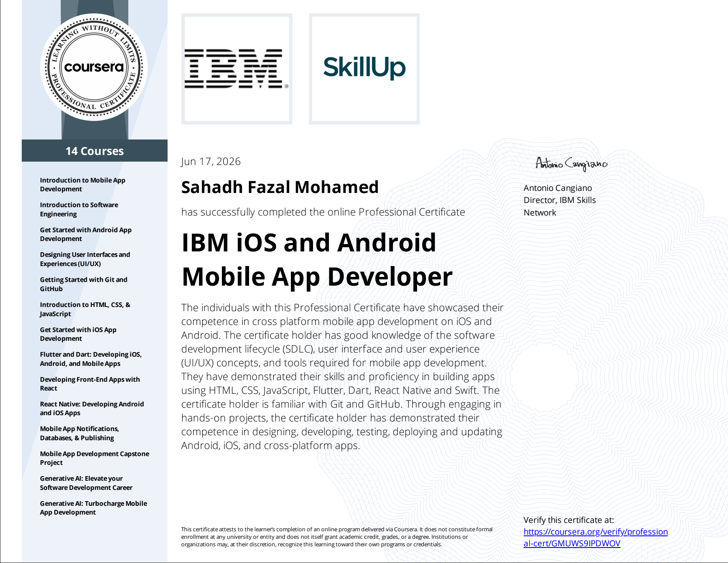Click the certificate description paragraph
The height and width of the screenshot is (563, 728).
pyautogui.click(x=342, y=377)
